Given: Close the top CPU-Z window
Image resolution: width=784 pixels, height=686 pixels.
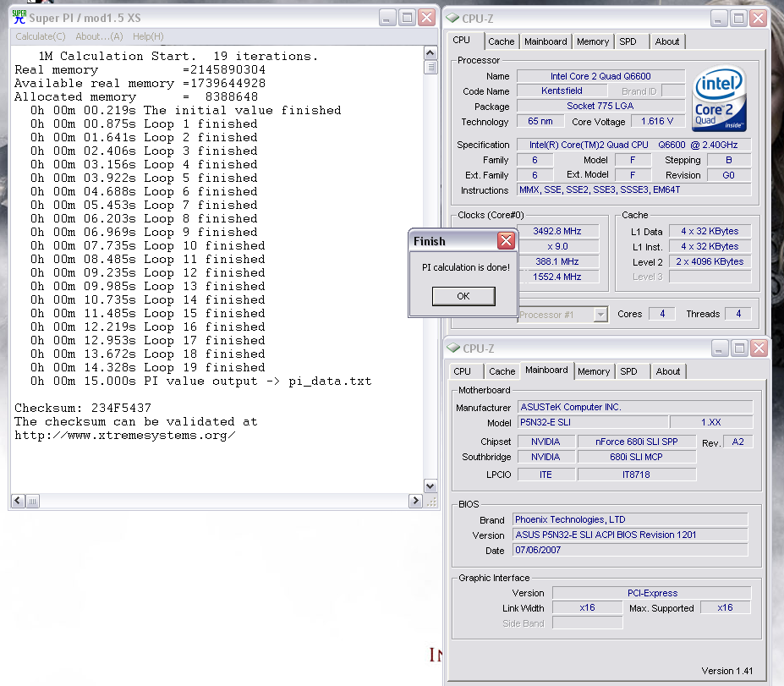Looking at the screenshot, I should (x=759, y=19).
